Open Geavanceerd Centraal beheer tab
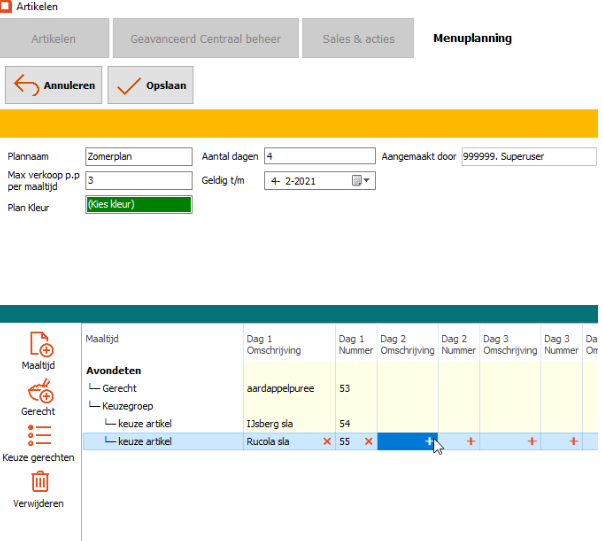603x541 pixels. tap(205, 39)
